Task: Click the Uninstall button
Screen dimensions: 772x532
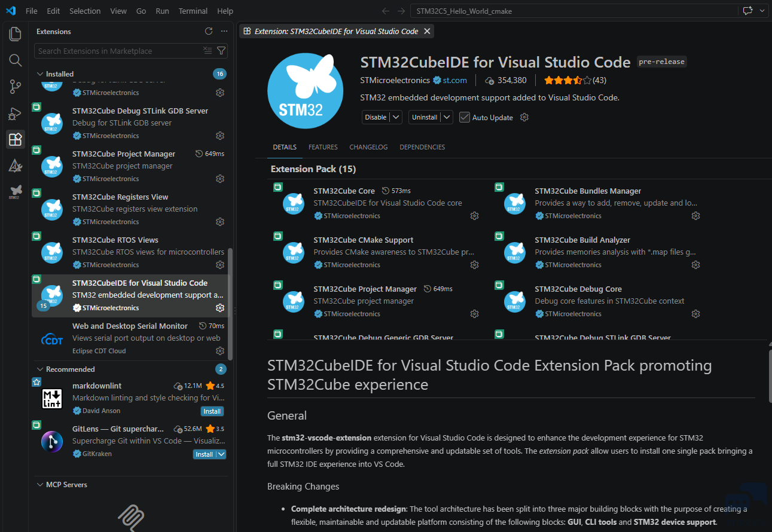Action: tap(425, 117)
